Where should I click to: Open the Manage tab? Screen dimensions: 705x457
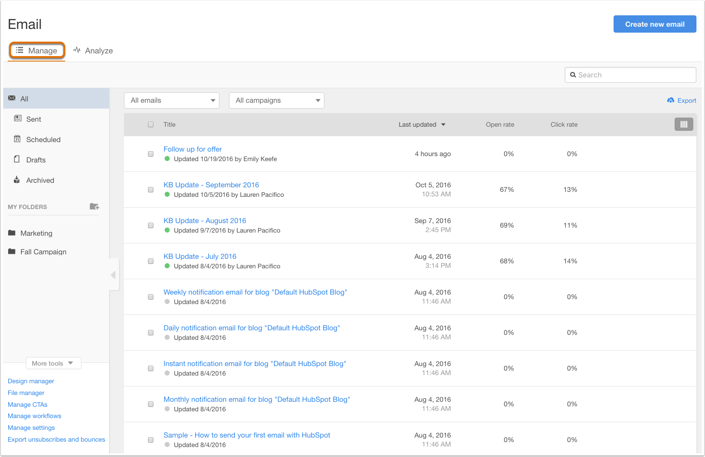37,50
